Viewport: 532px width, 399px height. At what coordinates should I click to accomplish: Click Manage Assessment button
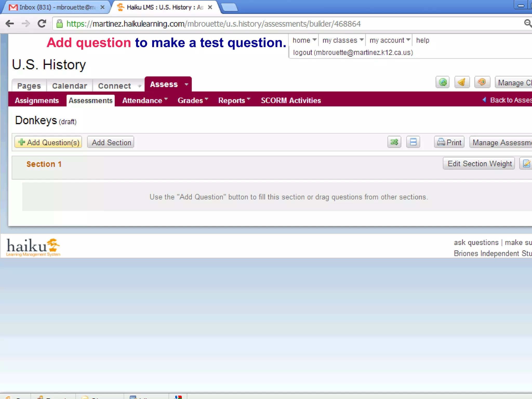click(501, 142)
